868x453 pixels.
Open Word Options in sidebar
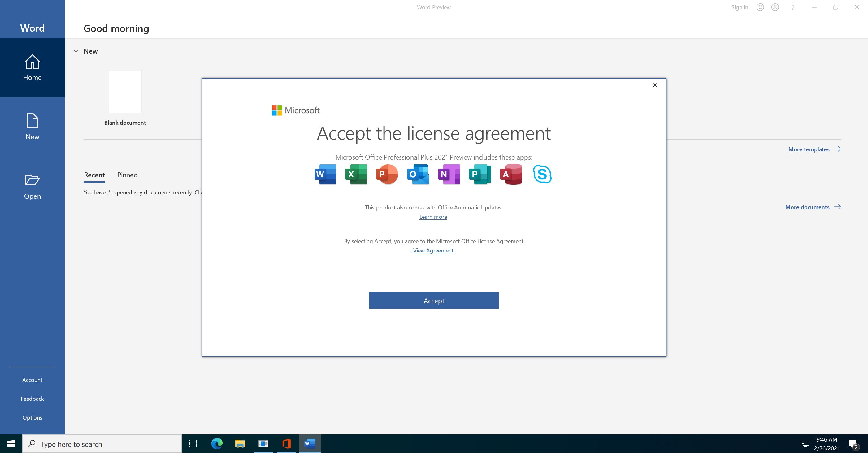coord(32,417)
